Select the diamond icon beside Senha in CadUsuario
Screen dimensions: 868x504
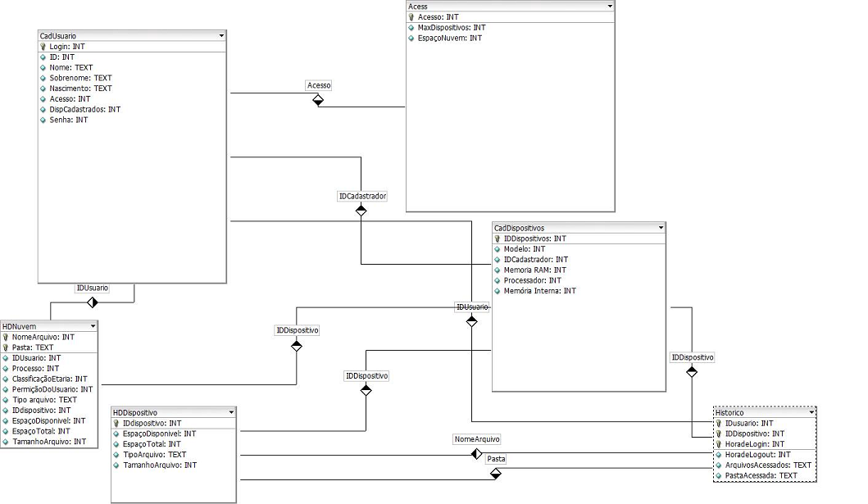click(x=43, y=120)
